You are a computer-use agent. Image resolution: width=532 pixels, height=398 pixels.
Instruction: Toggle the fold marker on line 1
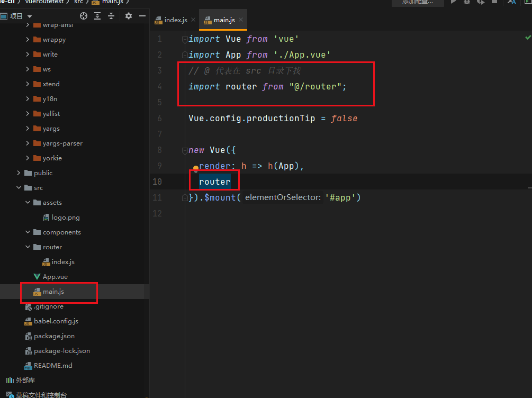(185, 39)
